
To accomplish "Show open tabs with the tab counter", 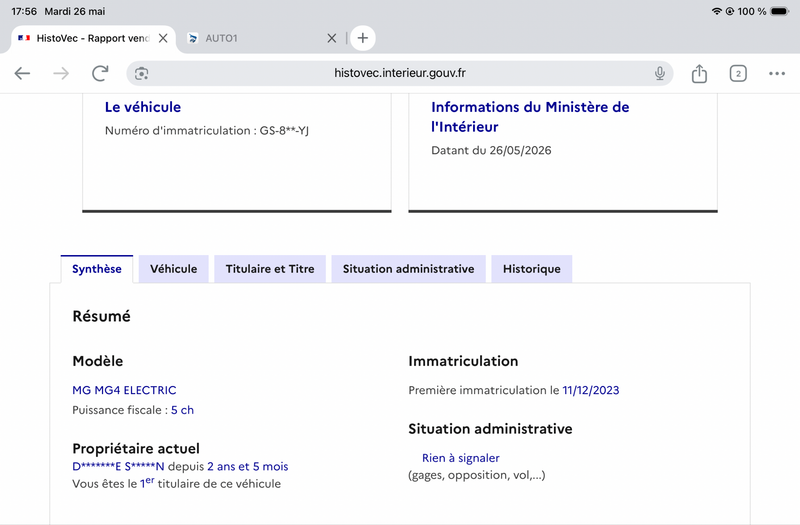I will tap(738, 73).
